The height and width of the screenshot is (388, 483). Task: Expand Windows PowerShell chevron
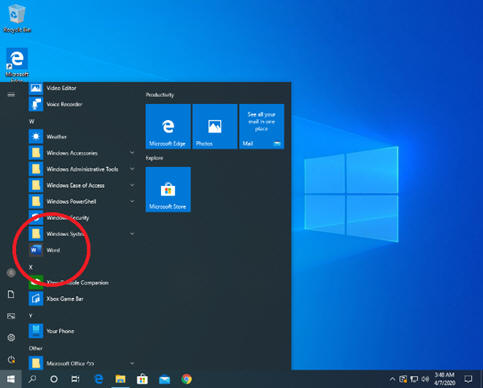pyautogui.click(x=132, y=201)
